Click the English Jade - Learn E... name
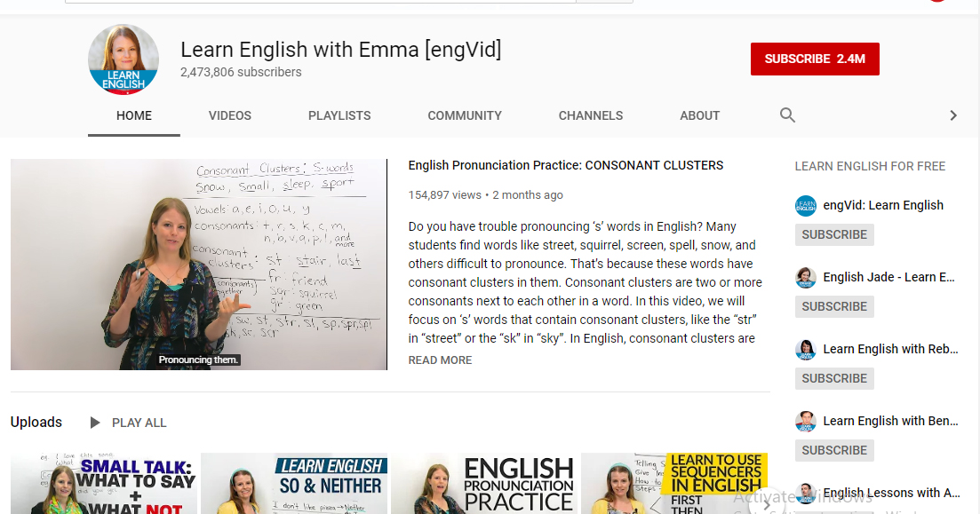Image resolution: width=980 pixels, height=514 pixels. [x=888, y=277]
